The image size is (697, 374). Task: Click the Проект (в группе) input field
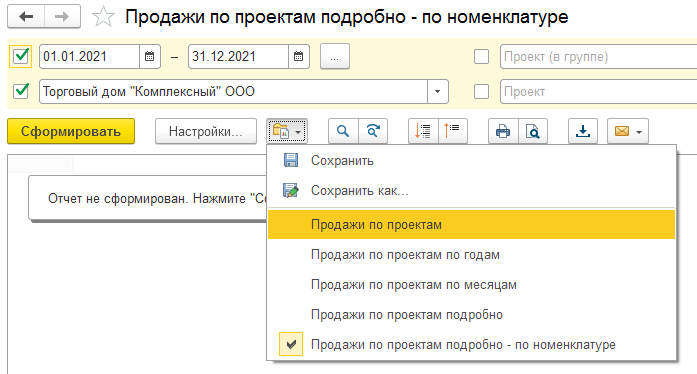(598, 56)
